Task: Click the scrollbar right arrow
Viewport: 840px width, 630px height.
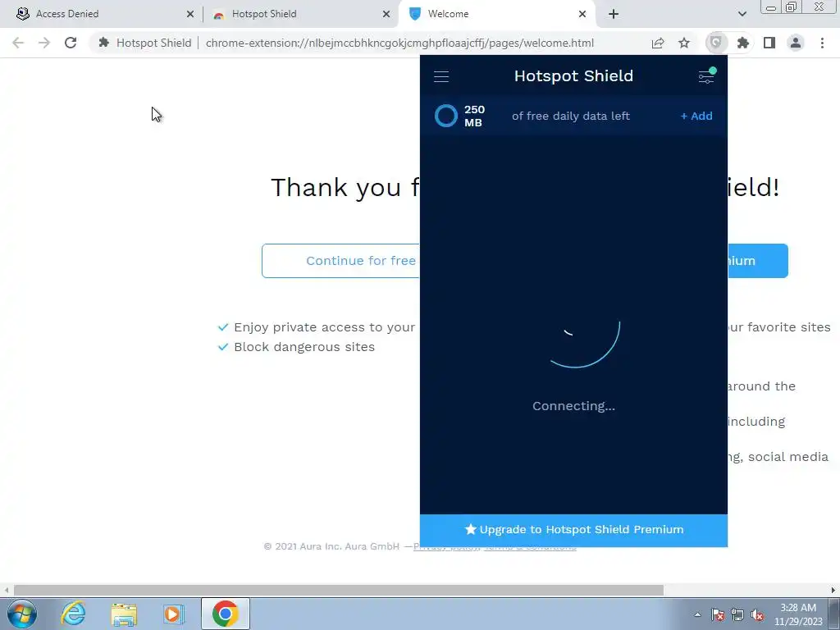Action: tap(833, 590)
